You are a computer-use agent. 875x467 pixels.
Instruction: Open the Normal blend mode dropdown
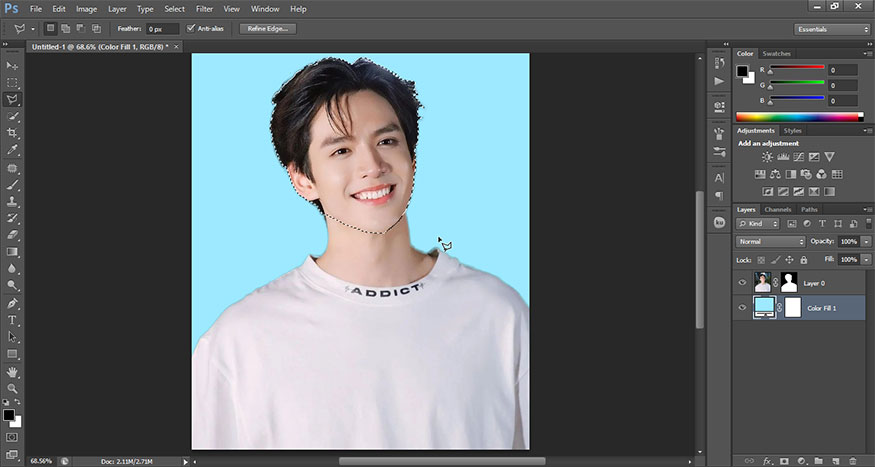pos(771,242)
